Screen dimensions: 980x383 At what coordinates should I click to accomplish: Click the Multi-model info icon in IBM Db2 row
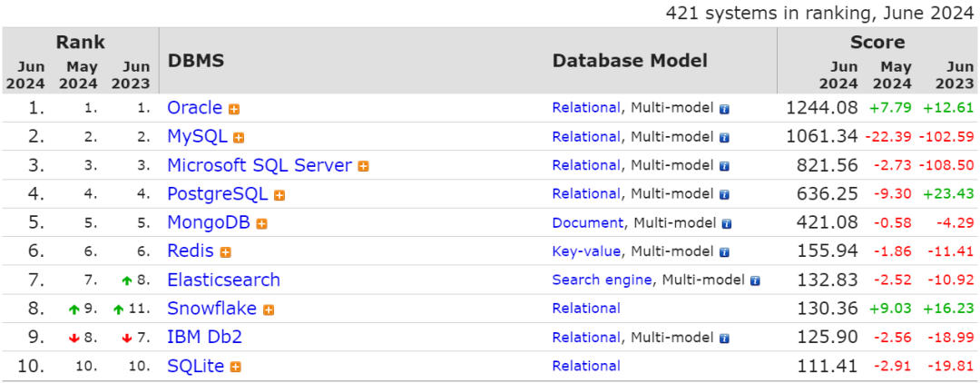[724, 339]
